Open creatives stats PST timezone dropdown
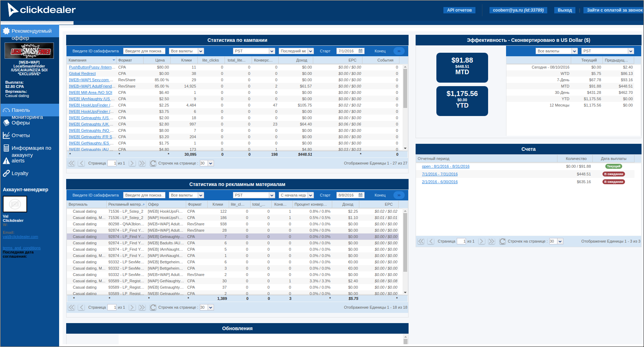Viewport: 644px width, 347px height. 254,195
